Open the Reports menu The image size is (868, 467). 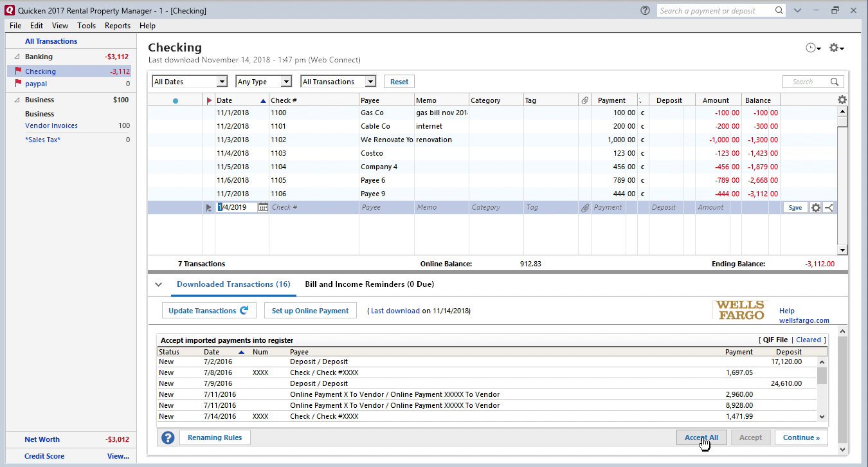[118, 26]
